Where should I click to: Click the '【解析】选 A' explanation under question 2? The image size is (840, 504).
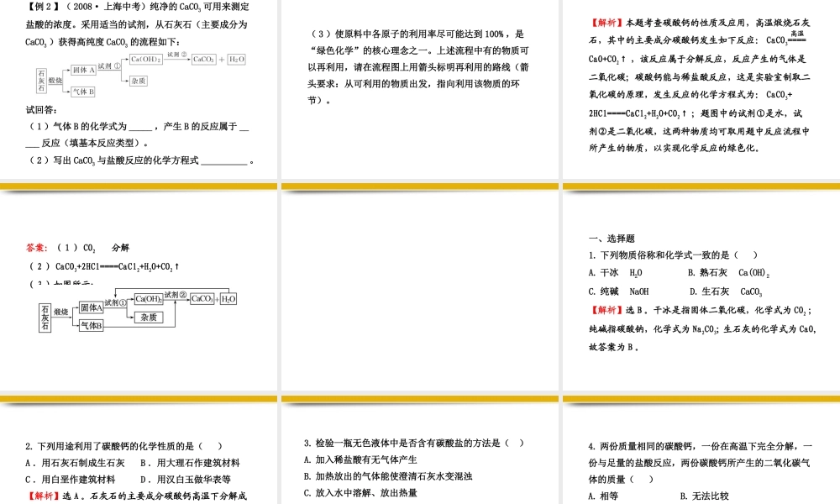[x=136, y=496]
